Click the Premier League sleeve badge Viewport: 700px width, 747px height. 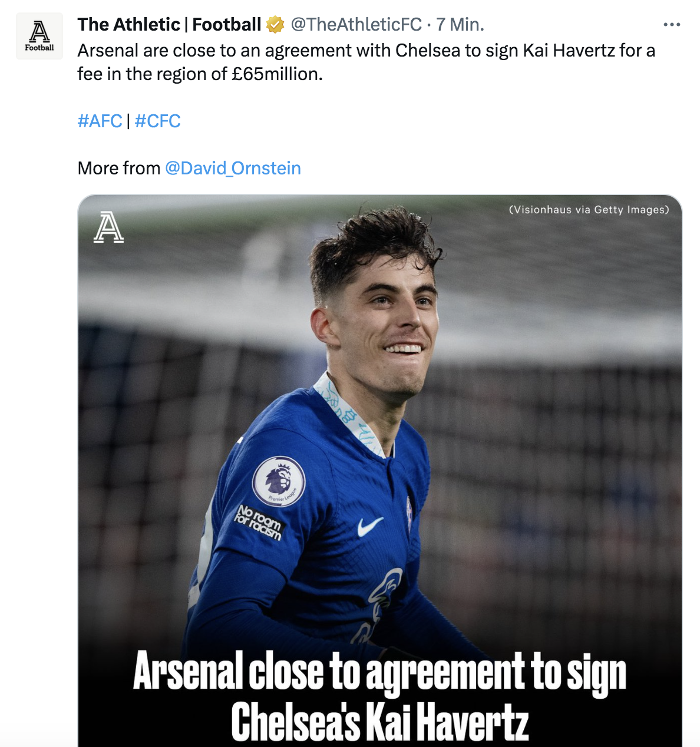coord(279,481)
